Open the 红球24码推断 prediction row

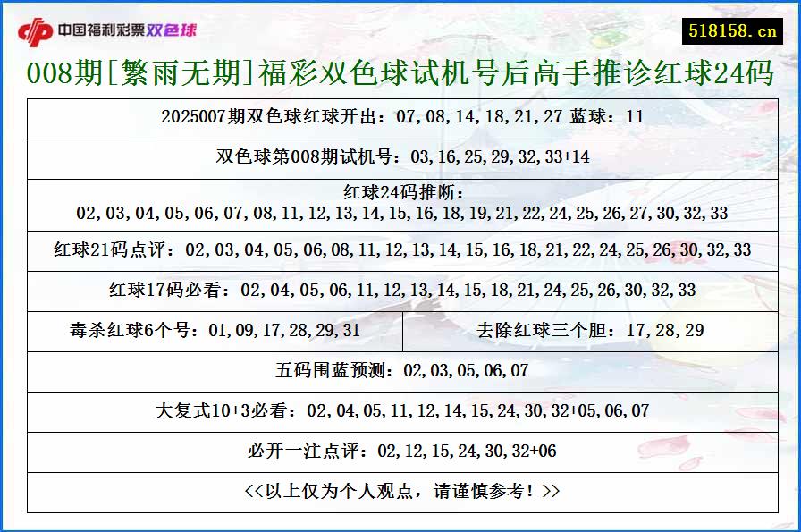pos(400,201)
